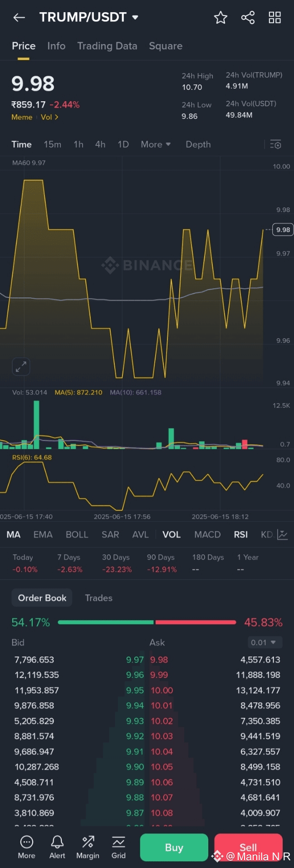Select bid price 9.95
Screen dimensions: 294x868
click(135, 690)
